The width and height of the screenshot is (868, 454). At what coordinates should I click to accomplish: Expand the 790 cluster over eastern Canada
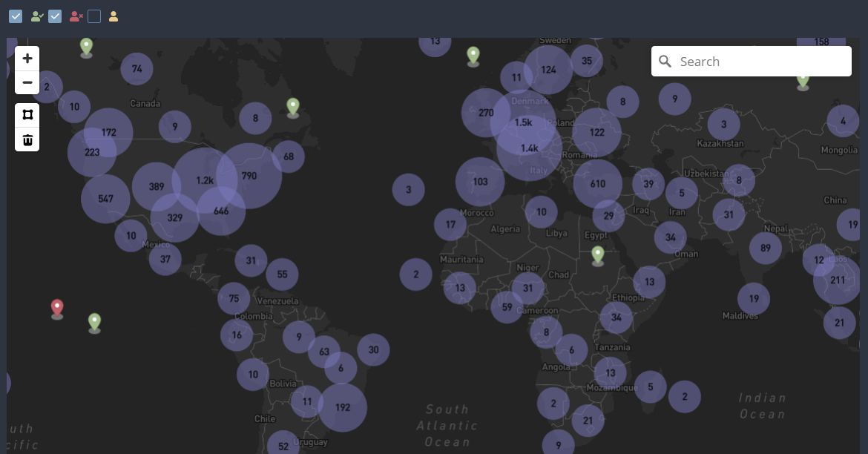(248, 175)
